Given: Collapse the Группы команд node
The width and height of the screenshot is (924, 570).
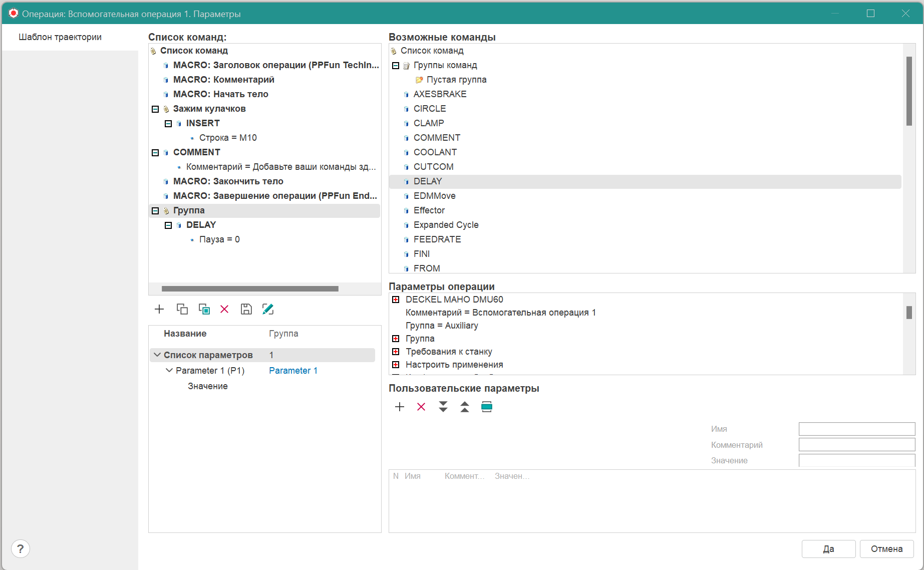Looking at the screenshot, I should point(396,66).
